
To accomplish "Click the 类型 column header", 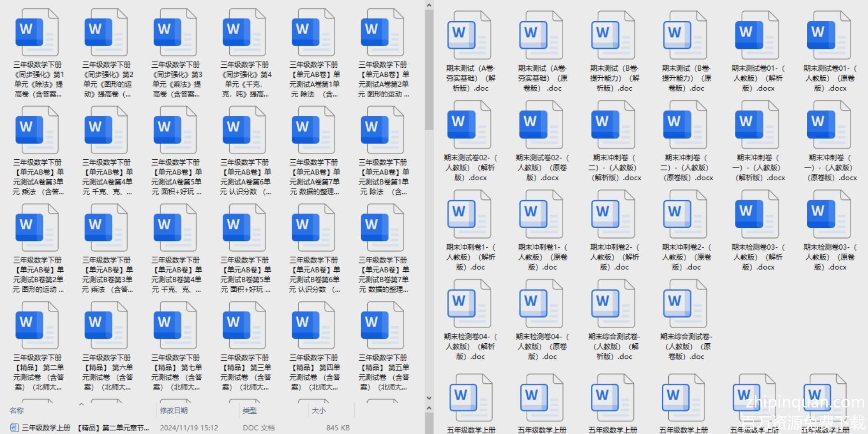I will [x=250, y=411].
